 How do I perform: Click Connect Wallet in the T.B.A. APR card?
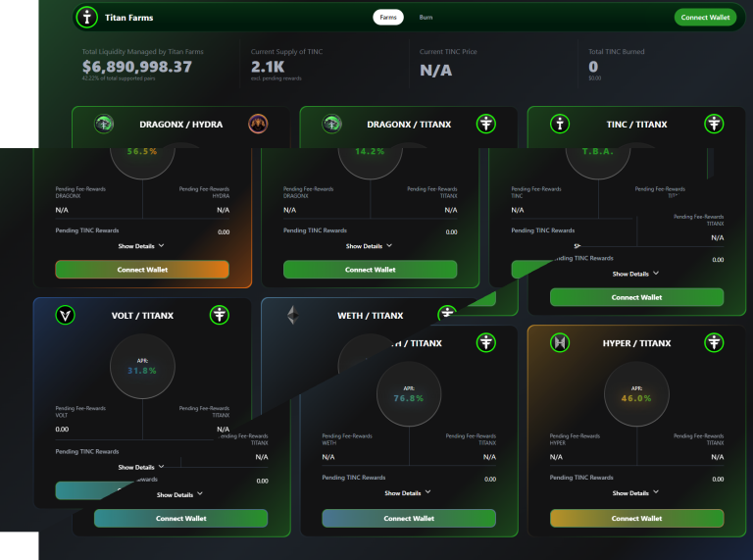pyautogui.click(x=636, y=297)
